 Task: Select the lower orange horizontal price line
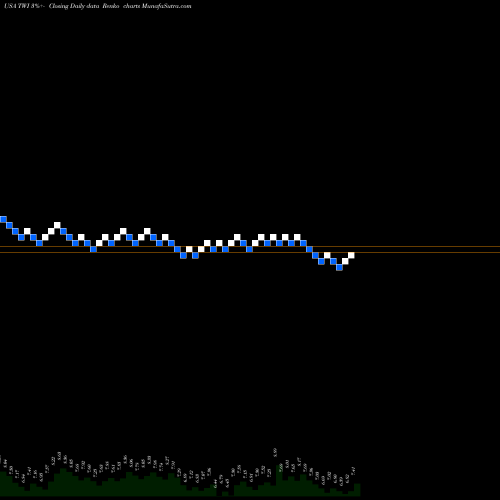(x=250, y=253)
